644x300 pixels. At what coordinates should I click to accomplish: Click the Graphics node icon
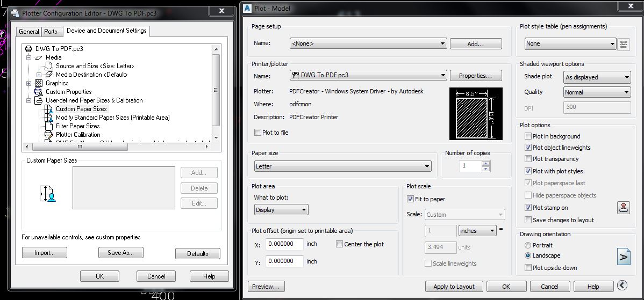(x=39, y=83)
